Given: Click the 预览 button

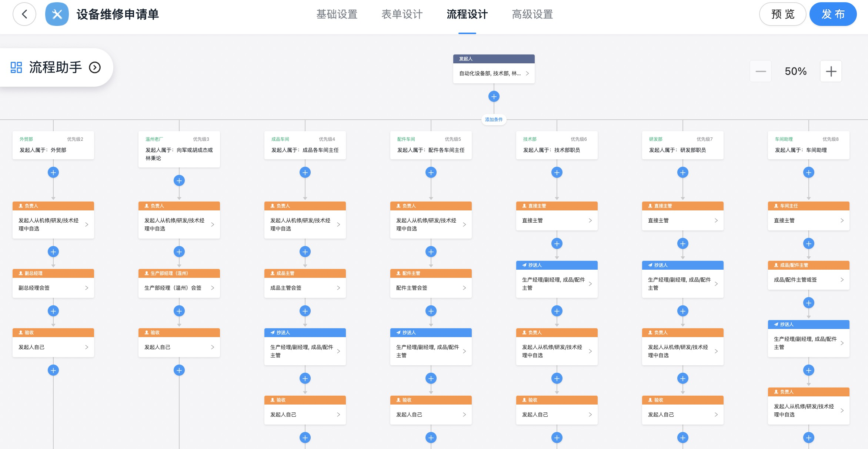Looking at the screenshot, I should pyautogui.click(x=782, y=14).
